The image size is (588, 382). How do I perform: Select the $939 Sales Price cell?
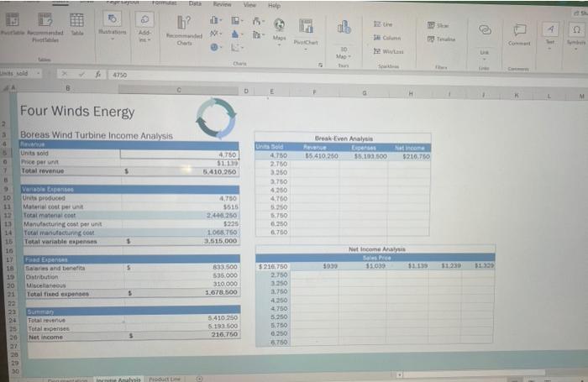pyautogui.click(x=314, y=266)
